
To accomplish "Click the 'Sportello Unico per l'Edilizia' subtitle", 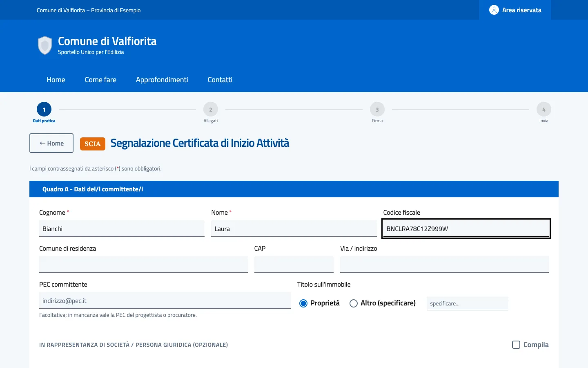I will [91, 52].
